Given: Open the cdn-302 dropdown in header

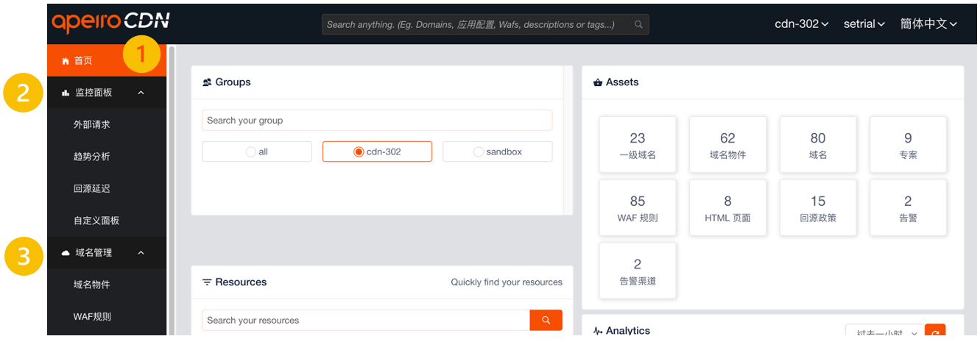Looking at the screenshot, I should pyautogui.click(x=801, y=24).
